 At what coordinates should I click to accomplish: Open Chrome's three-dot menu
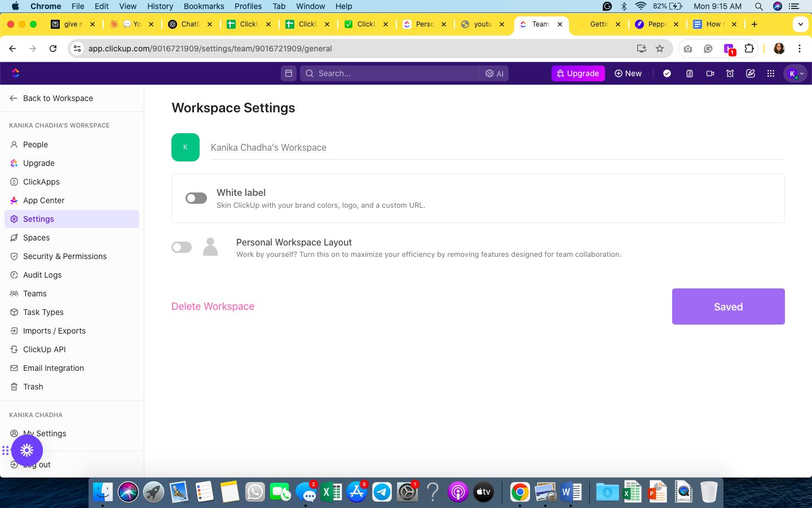click(x=800, y=49)
